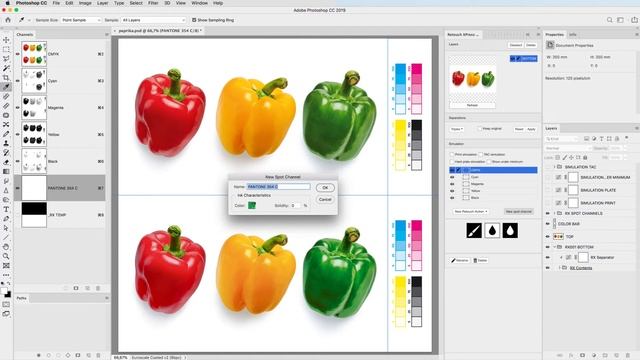Expand the SIMULATION TAC layer group
The height and width of the screenshot is (360, 640).
(x=554, y=167)
